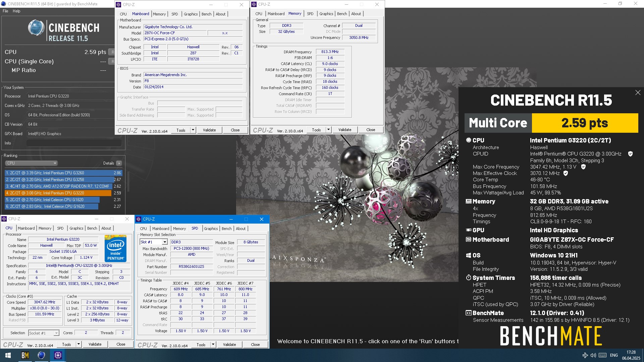Click Validate in CPU-Z SPD window

(x=229, y=345)
